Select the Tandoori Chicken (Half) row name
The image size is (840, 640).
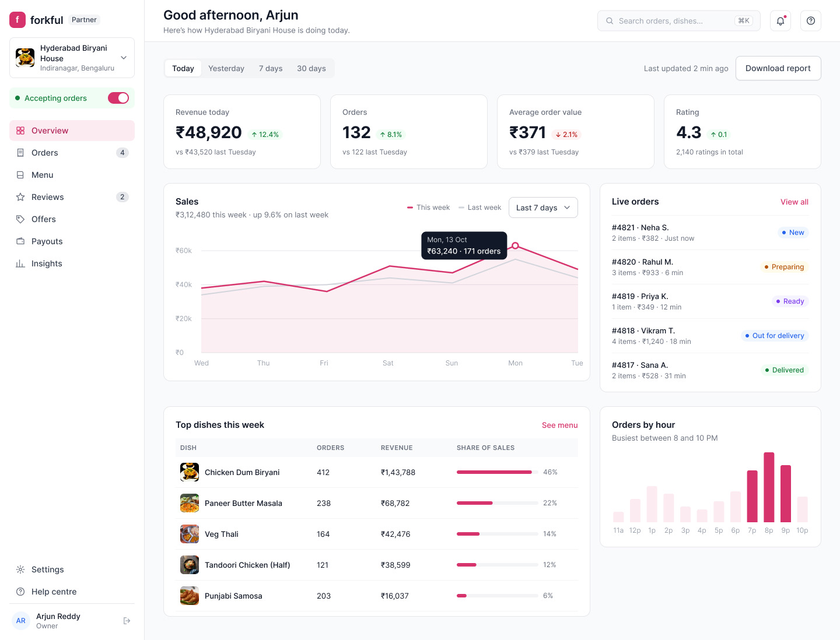(x=247, y=565)
